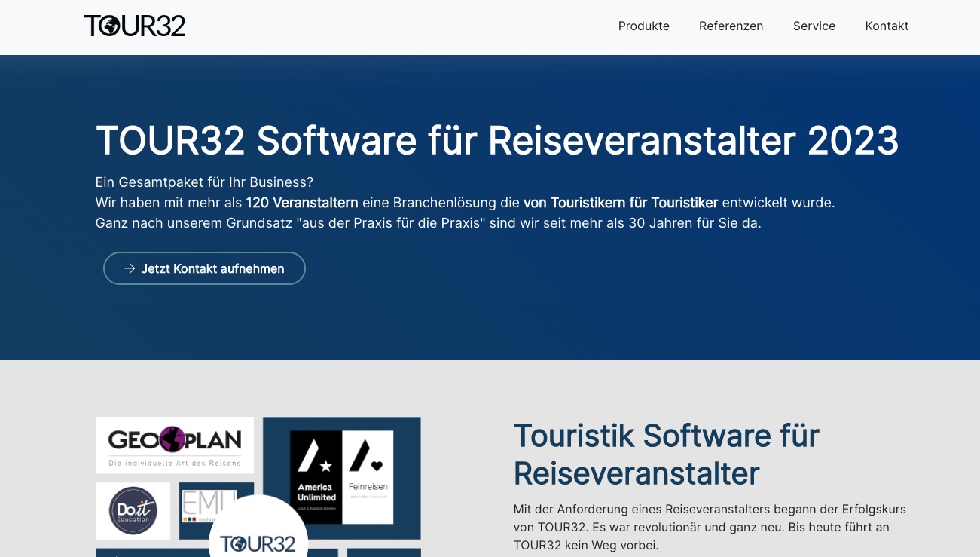Click the Do it Education logo
Screen dimensions: 980x557
(x=133, y=511)
